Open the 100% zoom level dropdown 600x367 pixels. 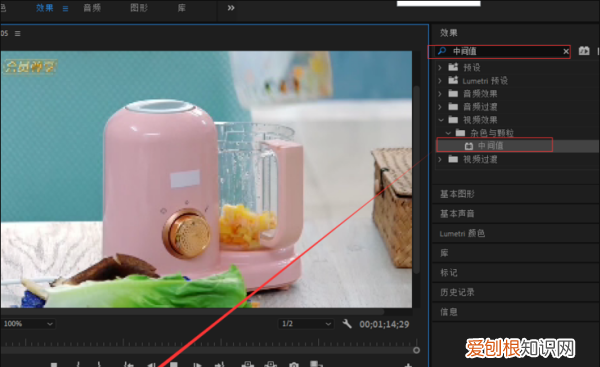pyautogui.click(x=28, y=324)
